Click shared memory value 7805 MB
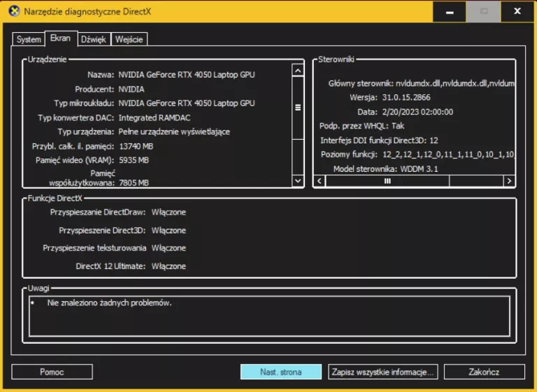Image resolution: width=537 pixels, height=392 pixels. tap(134, 183)
